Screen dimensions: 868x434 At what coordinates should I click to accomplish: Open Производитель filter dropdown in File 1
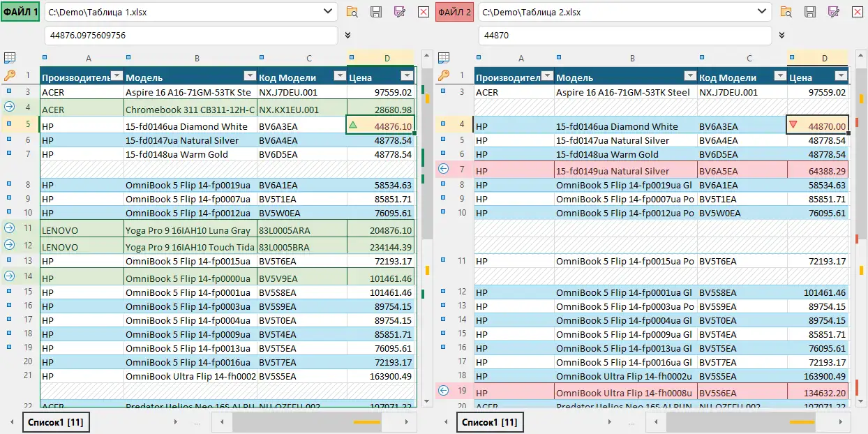(117, 76)
